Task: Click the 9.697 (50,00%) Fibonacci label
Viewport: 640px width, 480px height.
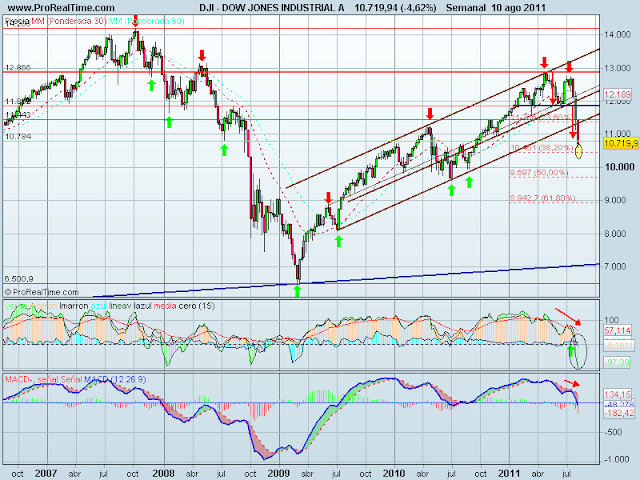Action: (539, 173)
